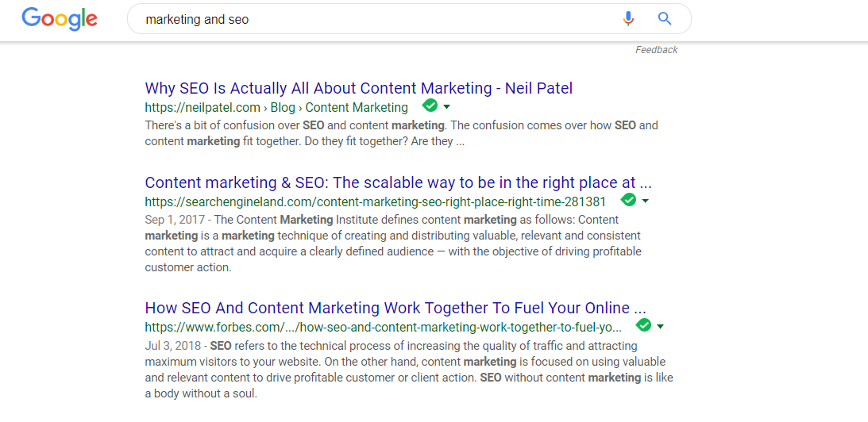Click the Google logo

tap(60, 19)
